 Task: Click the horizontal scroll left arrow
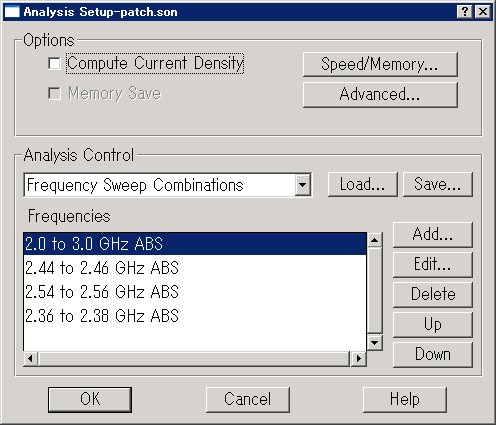coord(30,359)
